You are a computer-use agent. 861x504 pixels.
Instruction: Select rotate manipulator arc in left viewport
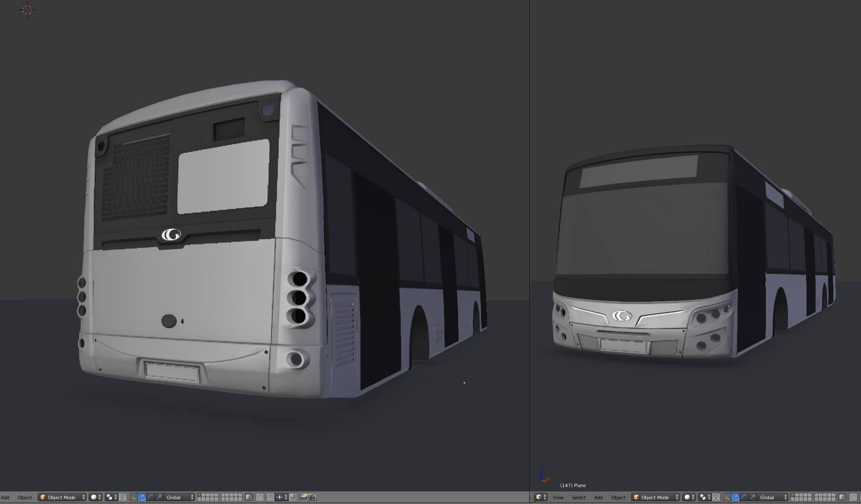(150, 497)
